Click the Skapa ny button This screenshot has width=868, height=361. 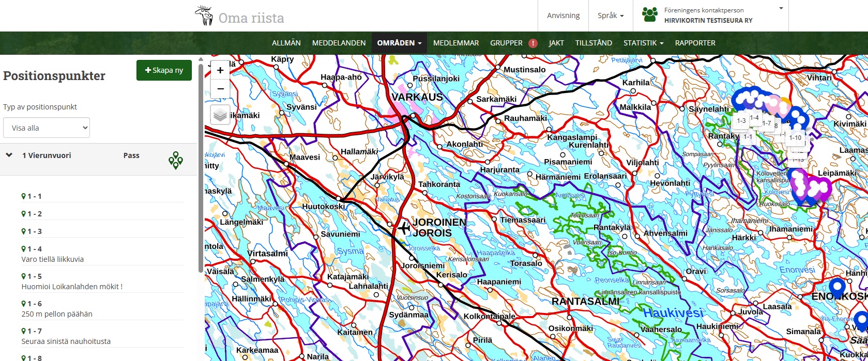[x=164, y=70]
